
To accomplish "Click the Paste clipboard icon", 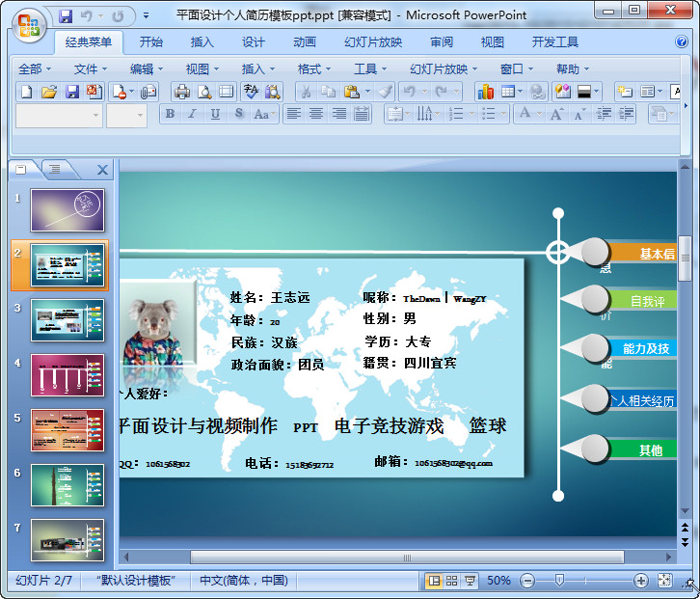I will 352,92.
